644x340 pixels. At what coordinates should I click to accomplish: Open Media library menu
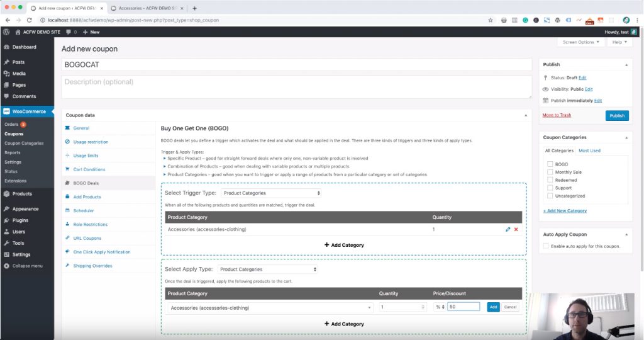click(x=19, y=74)
